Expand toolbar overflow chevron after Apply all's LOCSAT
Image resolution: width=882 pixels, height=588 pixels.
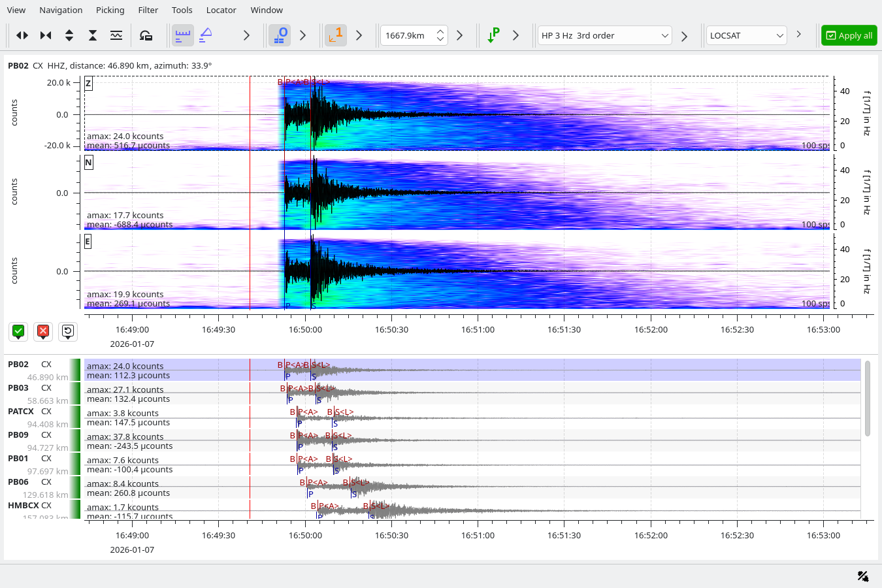pyautogui.click(x=798, y=35)
